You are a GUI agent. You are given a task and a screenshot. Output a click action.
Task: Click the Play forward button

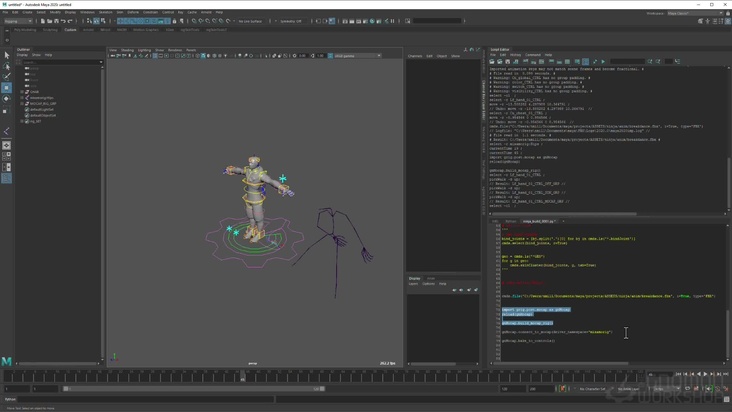(x=705, y=374)
